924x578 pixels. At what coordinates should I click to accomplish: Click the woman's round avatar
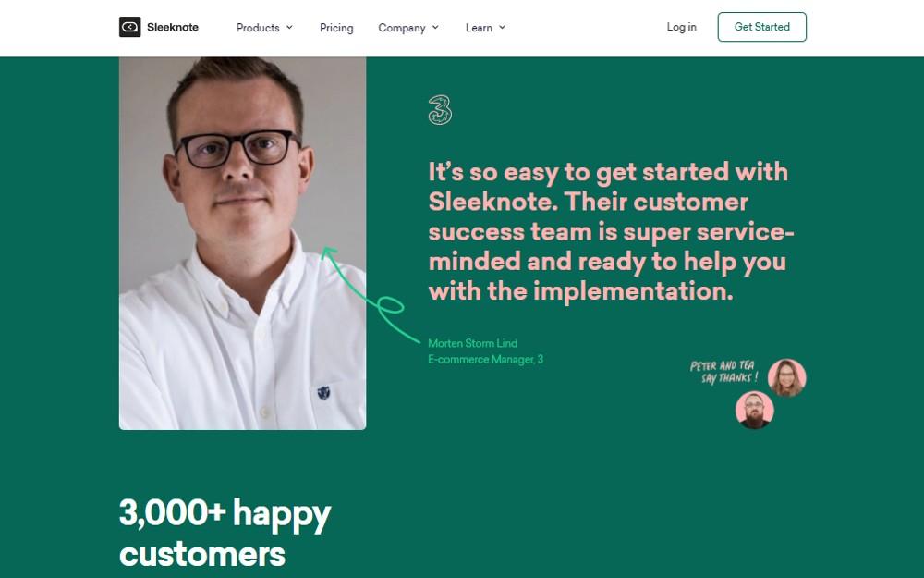tap(786, 377)
